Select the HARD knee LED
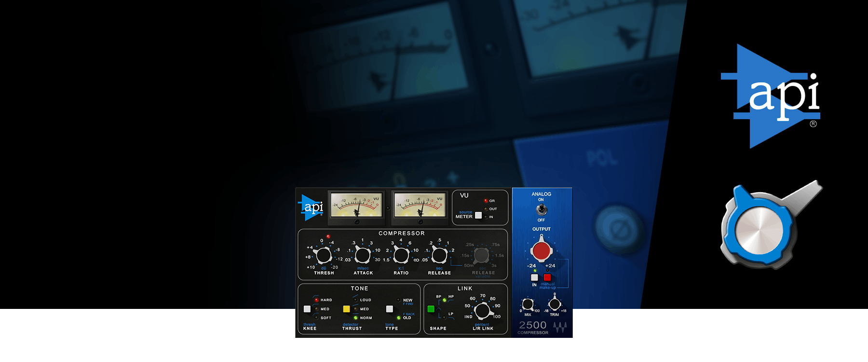 pos(316,300)
